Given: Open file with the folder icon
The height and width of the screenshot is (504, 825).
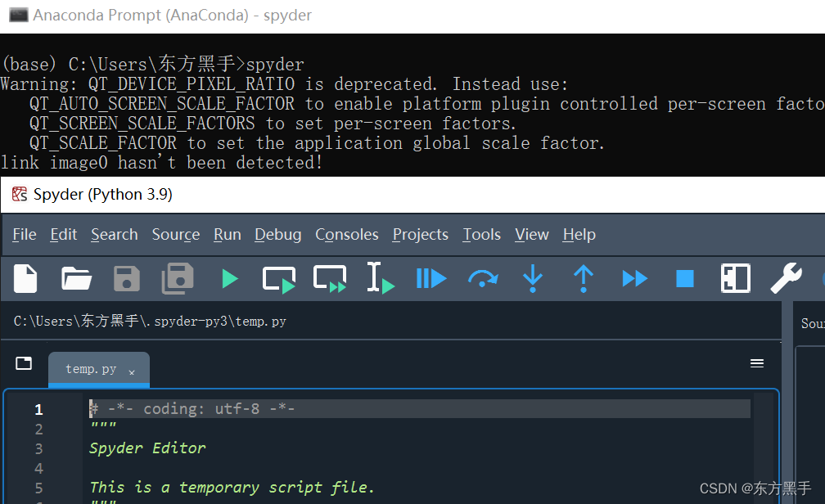Looking at the screenshot, I should (76, 278).
